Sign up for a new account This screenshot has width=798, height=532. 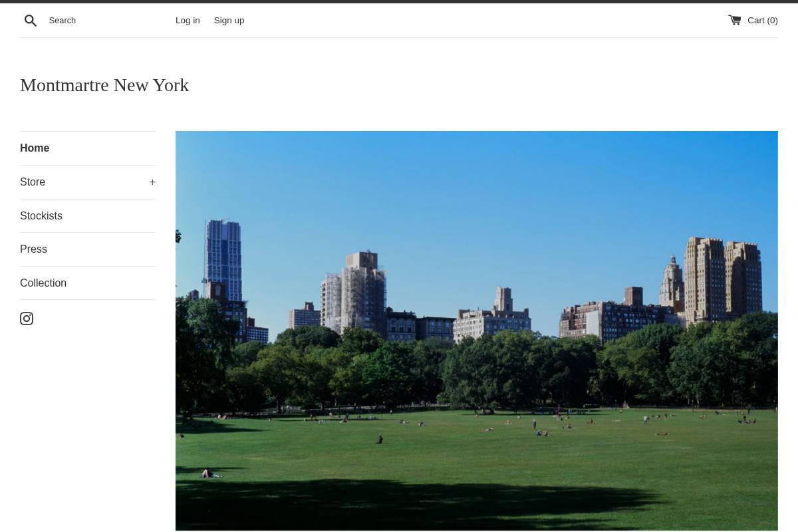229,20
